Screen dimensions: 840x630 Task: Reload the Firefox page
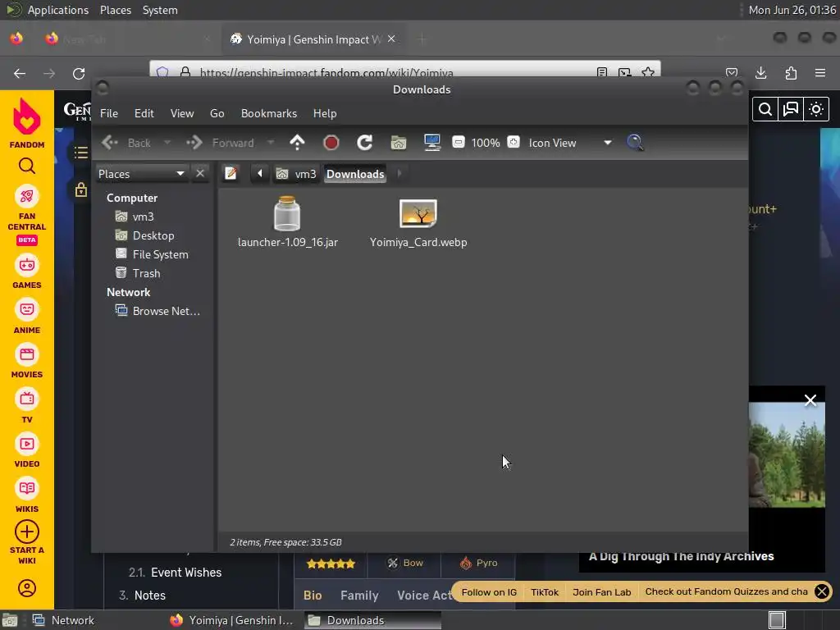tap(79, 73)
